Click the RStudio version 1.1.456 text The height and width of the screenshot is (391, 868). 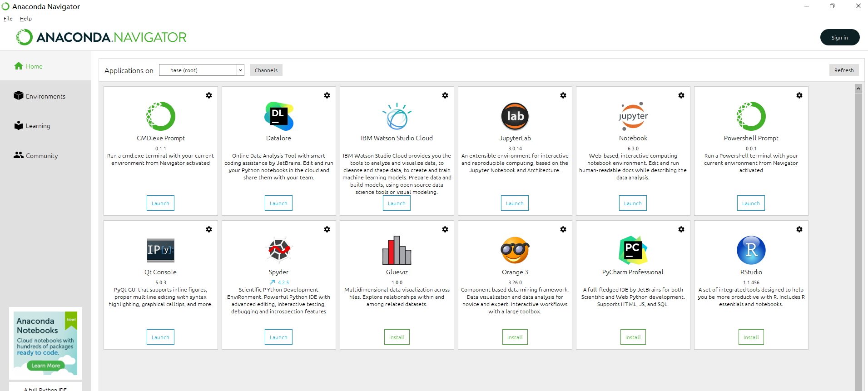751,282
